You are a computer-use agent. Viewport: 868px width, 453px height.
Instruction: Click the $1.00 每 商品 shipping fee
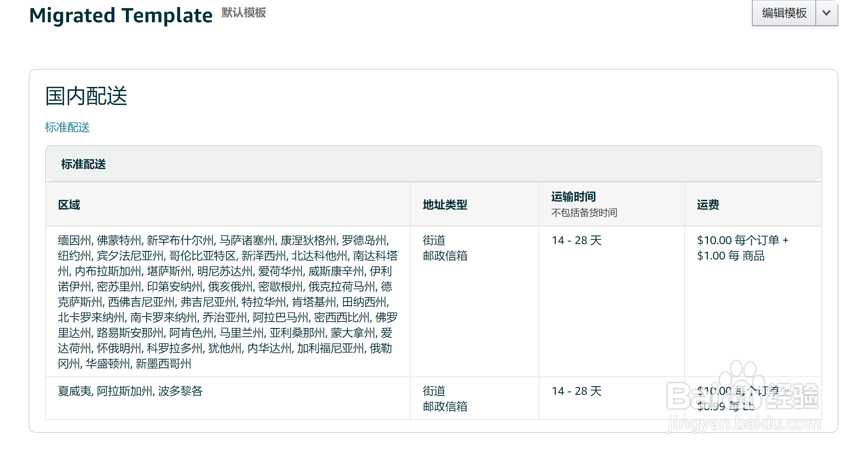click(730, 256)
